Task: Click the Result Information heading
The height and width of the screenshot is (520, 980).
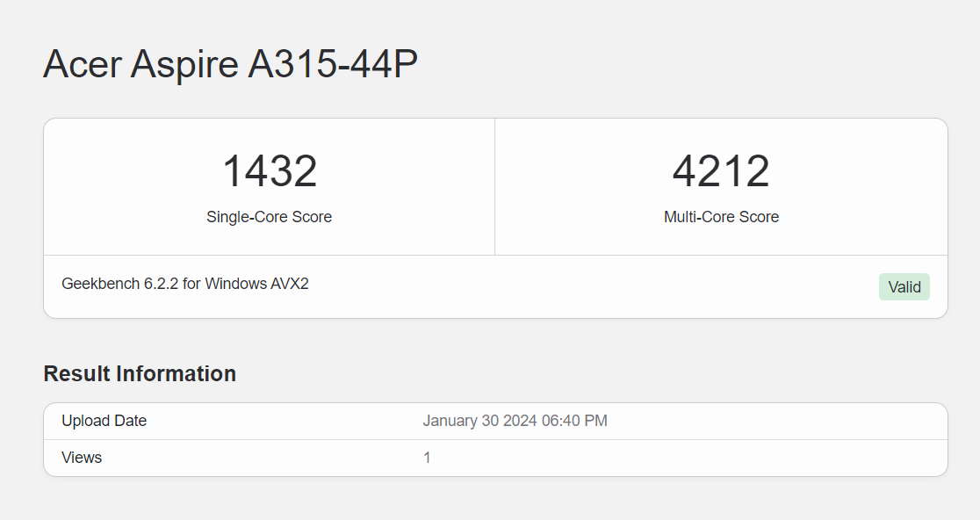Action: coord(140,374)
